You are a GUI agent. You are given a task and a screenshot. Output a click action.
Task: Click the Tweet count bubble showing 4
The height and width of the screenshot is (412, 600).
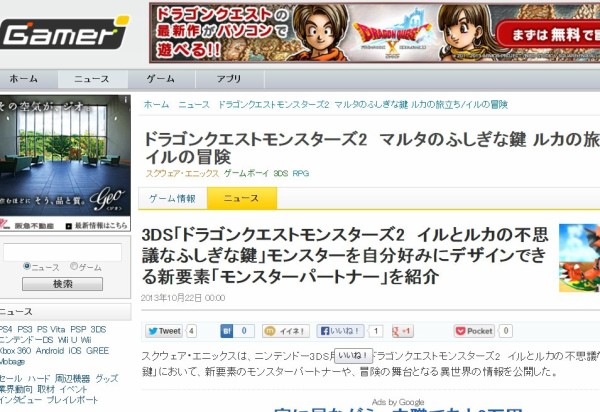click(191, 331)
